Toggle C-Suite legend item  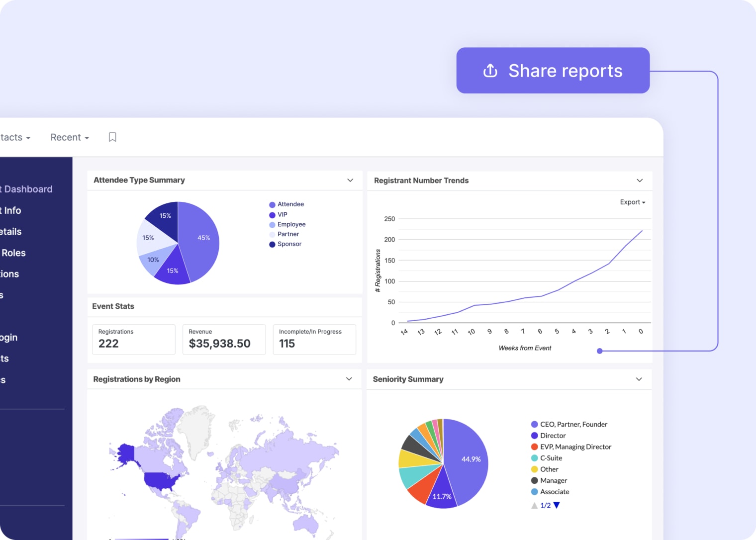(x=547, y=458)
